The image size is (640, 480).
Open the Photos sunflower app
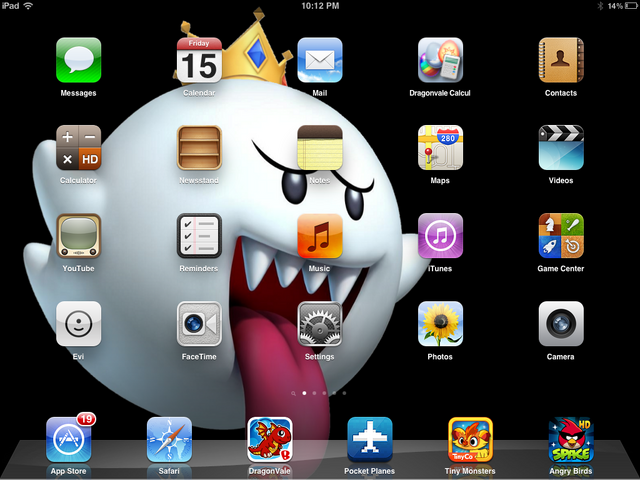tap(440, 324)
